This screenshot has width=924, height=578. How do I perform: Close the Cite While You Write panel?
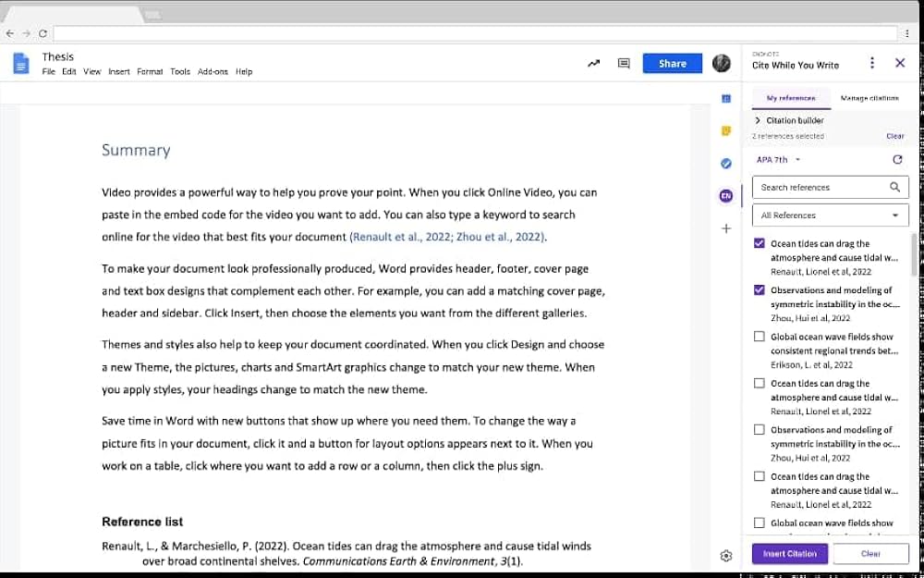[x=900, y=63]
